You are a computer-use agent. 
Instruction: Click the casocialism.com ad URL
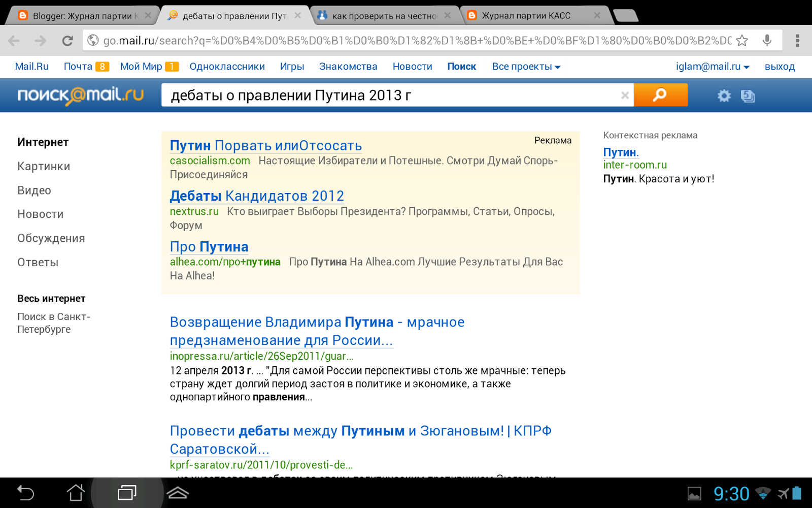210,161
